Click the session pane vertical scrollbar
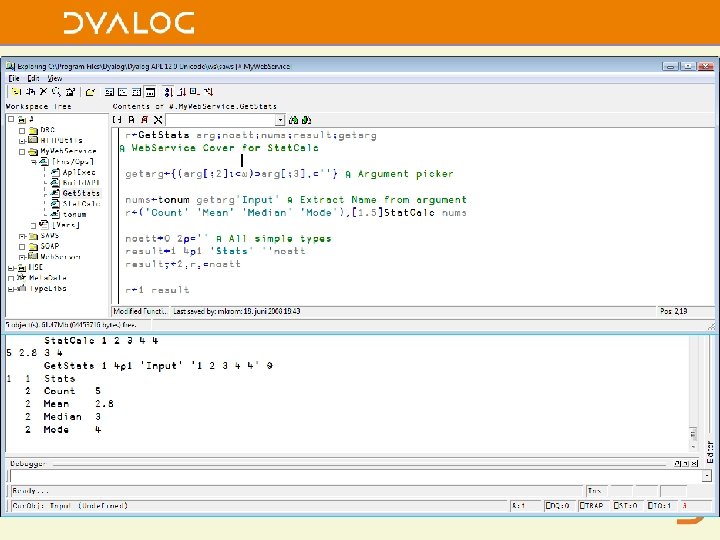The height and width of the screenshot is (540, 720). click(693, 394)
